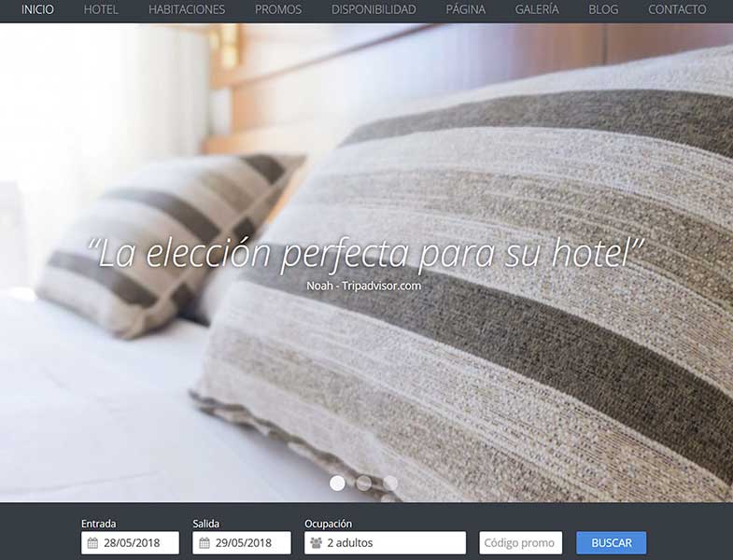Viewport: 733px width, 560px height.
Task: Open the BLOG link
Action: point(603,9)
